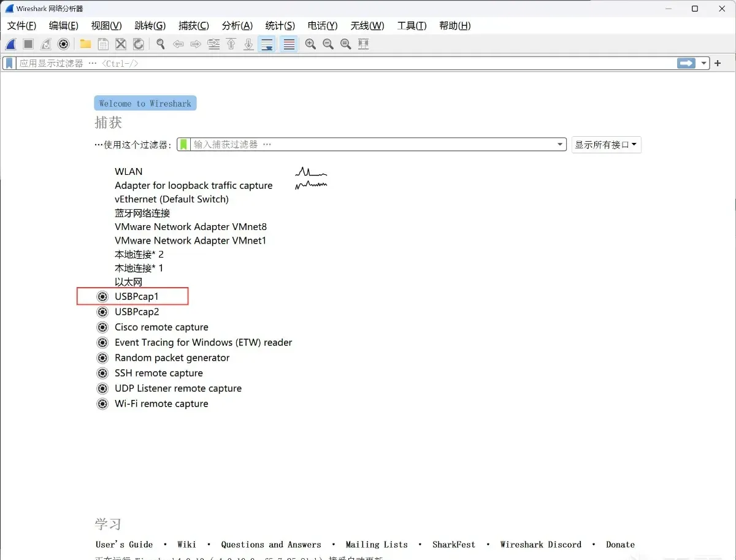Click the resize columns icon

coord(364,44)
